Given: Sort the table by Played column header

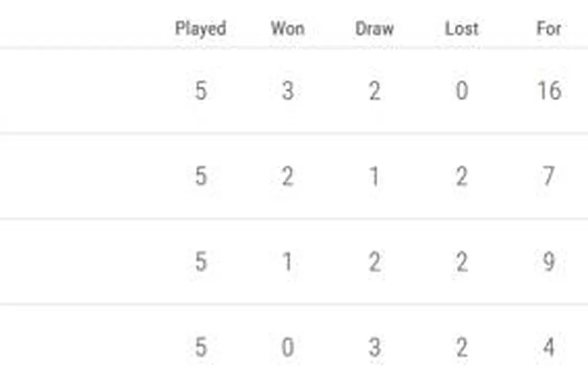Looking at the screenshot, I should pyautogui.click(x=200, y=29).
